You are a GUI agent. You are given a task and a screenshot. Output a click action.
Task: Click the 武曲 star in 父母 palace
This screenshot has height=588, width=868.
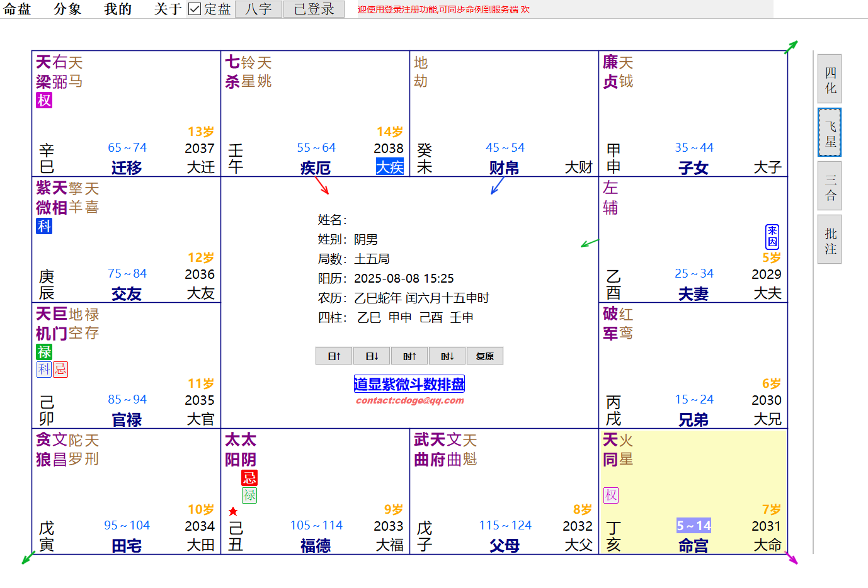421,449
